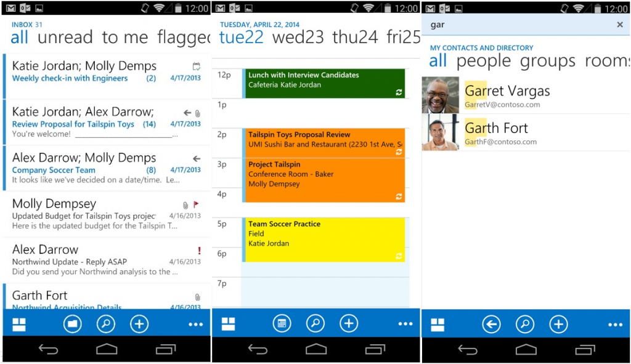Tap the back arrow icon in contacts toolbar
This screenshot has width=631, height=364.
tap(491, 324)
